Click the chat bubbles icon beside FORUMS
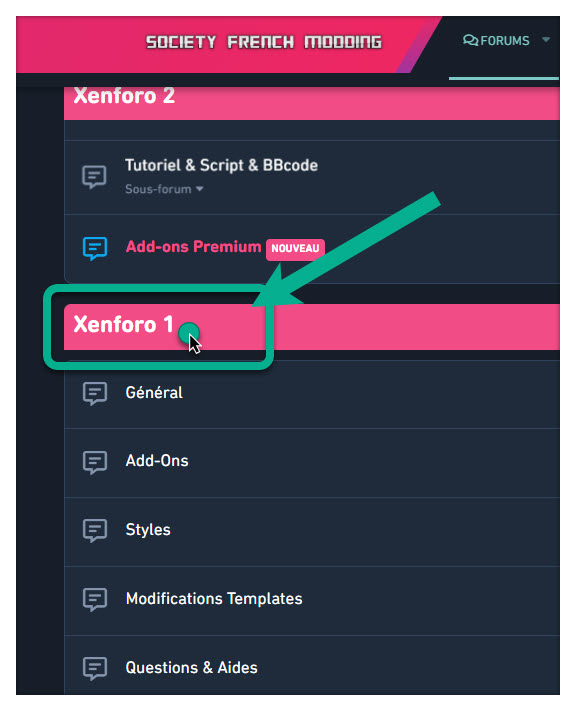The height and width of the screenshot is (711, 576). pyautogui.click(x=470, y=40)
